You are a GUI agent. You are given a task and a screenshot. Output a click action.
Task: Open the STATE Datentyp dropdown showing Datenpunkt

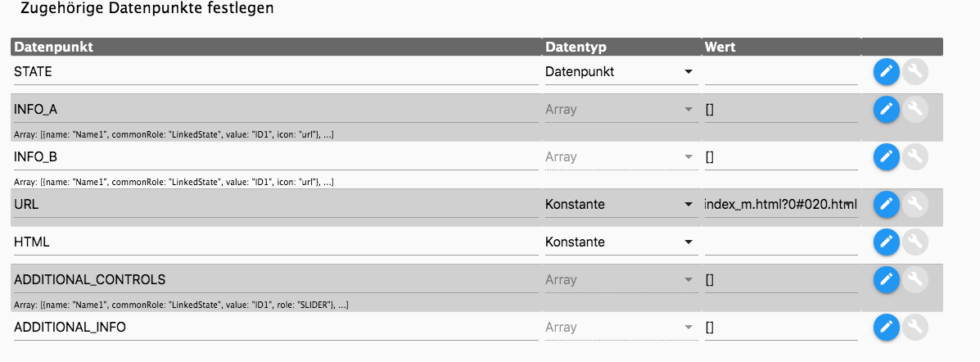pyautogui.click(x=620, y=72)
